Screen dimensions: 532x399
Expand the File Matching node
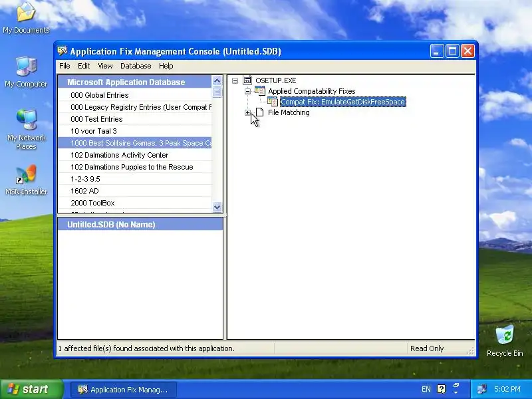tap(247, 112)
